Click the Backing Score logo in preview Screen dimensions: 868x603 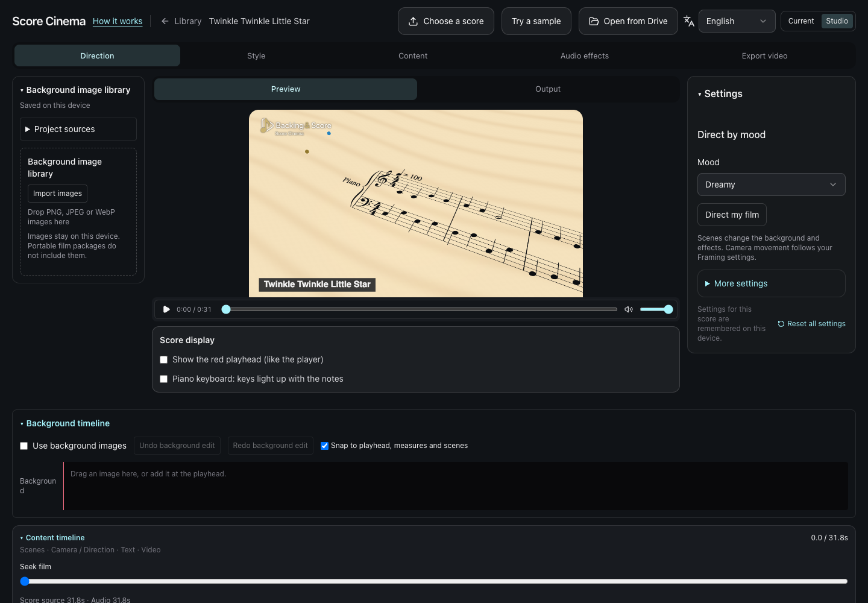[296, 126]
